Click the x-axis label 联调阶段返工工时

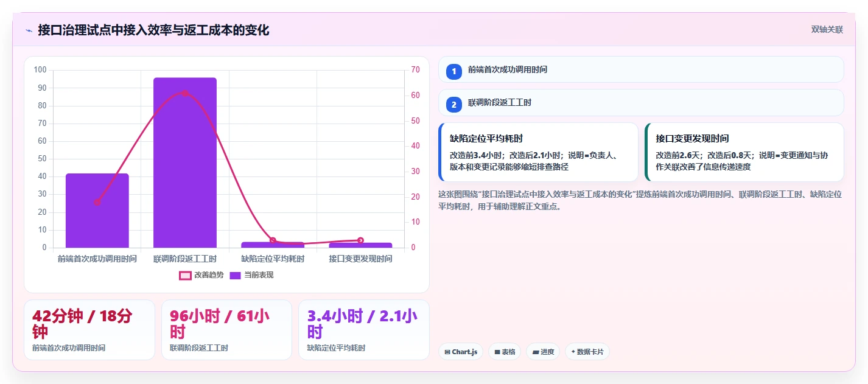pos(185,259)
